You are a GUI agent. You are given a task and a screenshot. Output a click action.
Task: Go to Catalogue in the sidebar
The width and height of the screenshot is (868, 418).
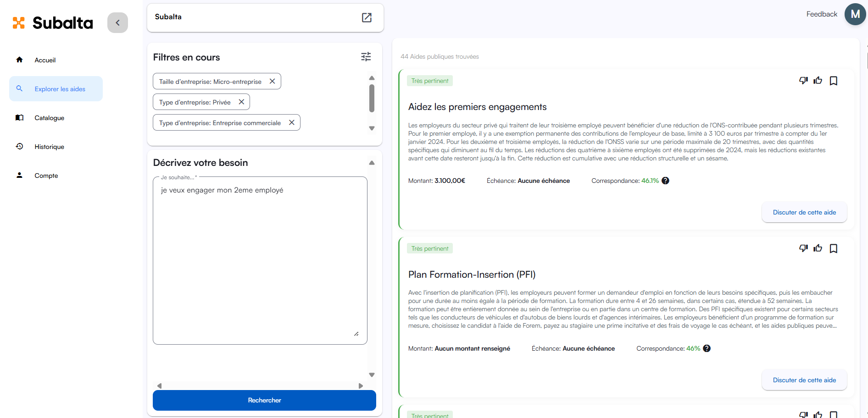click(x=49, y=118)
